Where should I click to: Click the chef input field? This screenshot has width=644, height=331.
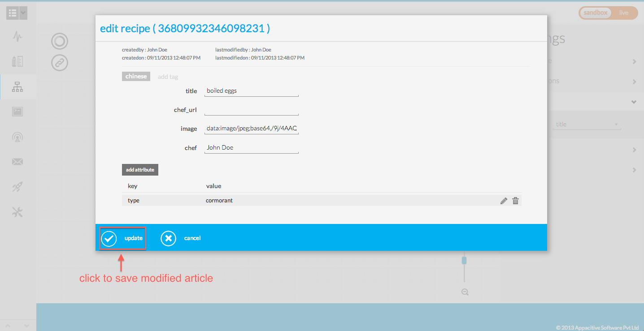(x=251, y=147)
